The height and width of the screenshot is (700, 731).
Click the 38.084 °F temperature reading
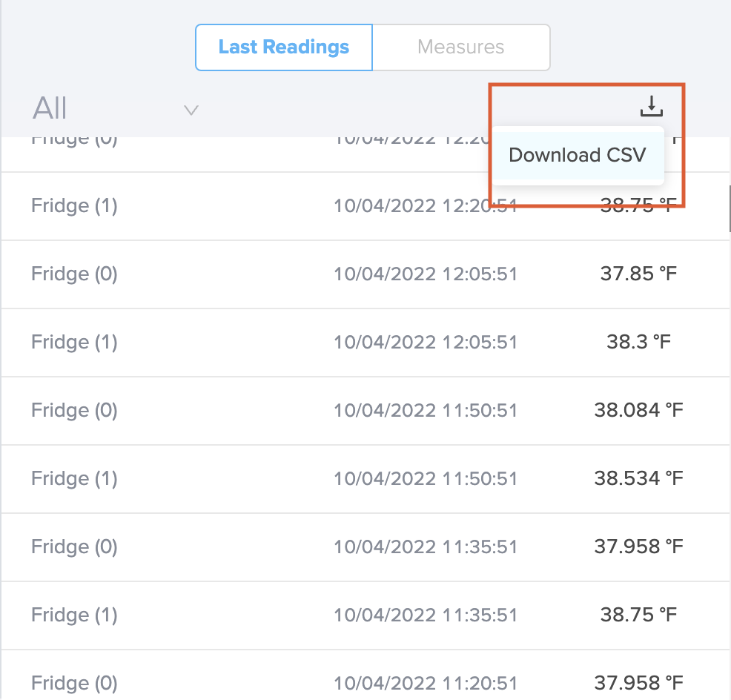(x=638, y=410)
